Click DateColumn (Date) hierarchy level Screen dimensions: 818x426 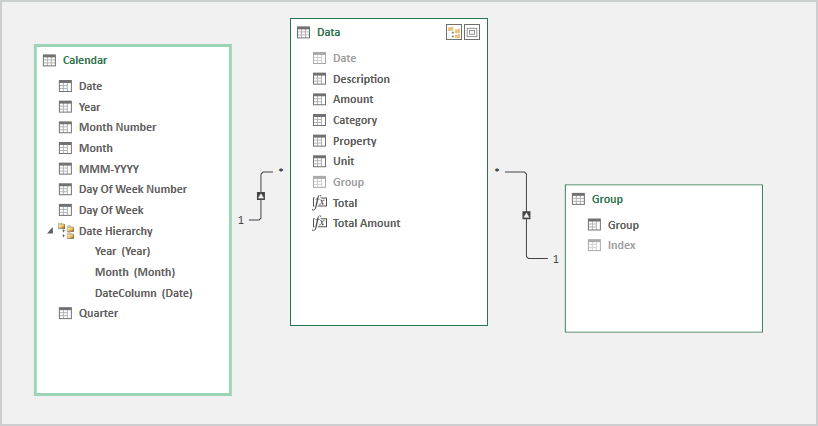143,293
